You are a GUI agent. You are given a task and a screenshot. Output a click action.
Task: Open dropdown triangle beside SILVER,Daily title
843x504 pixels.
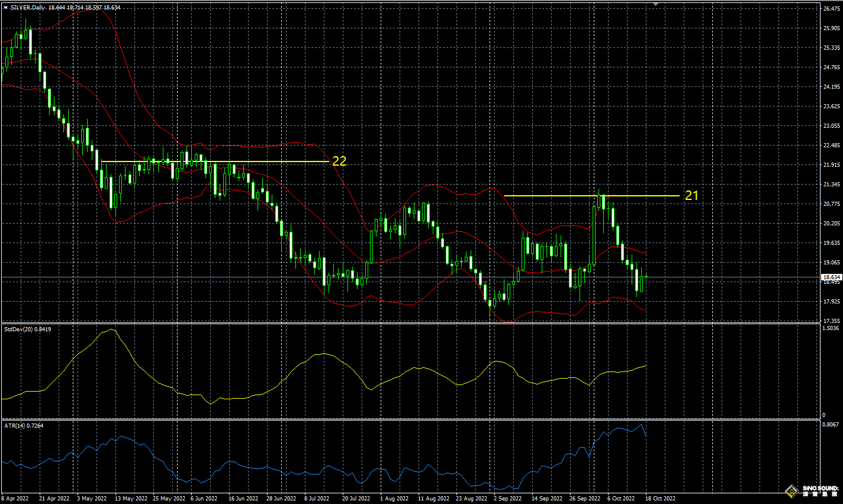[5, 8]
